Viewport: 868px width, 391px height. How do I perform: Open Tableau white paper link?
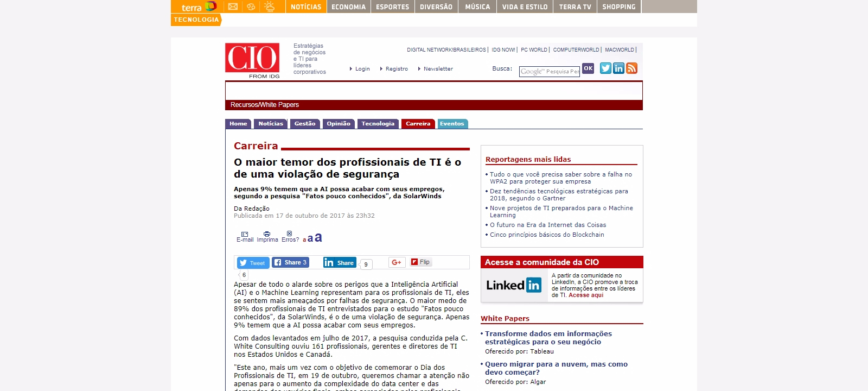548,338
